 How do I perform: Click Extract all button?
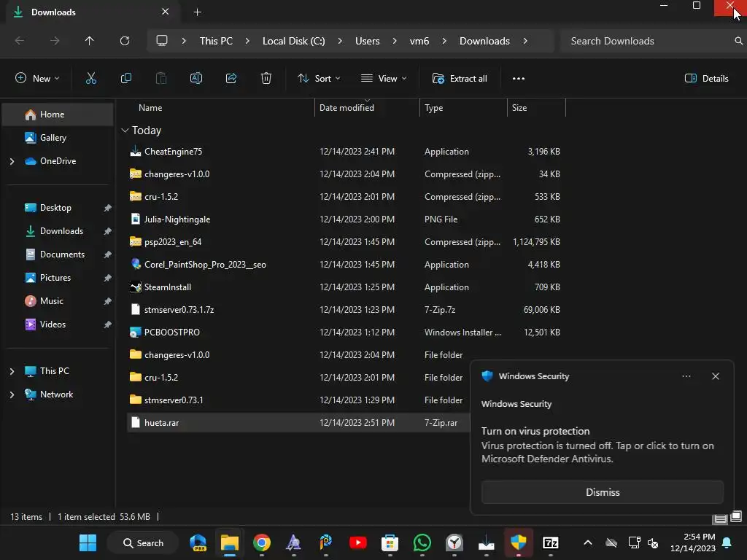[460, 79]
